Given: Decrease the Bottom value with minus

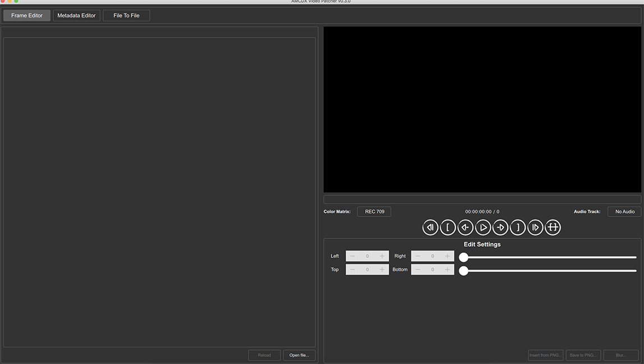Looking at the screenshot, I should click(418, 270).
